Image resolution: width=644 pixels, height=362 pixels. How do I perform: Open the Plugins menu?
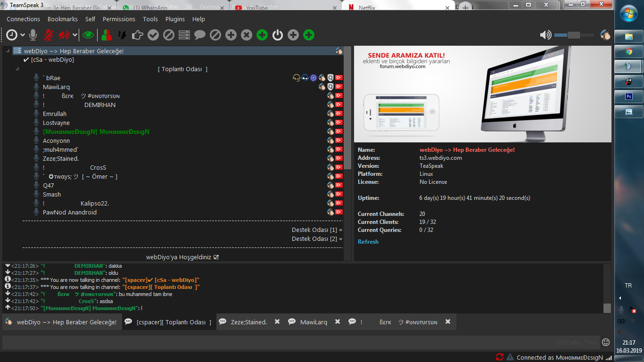(x=175, y=19)
